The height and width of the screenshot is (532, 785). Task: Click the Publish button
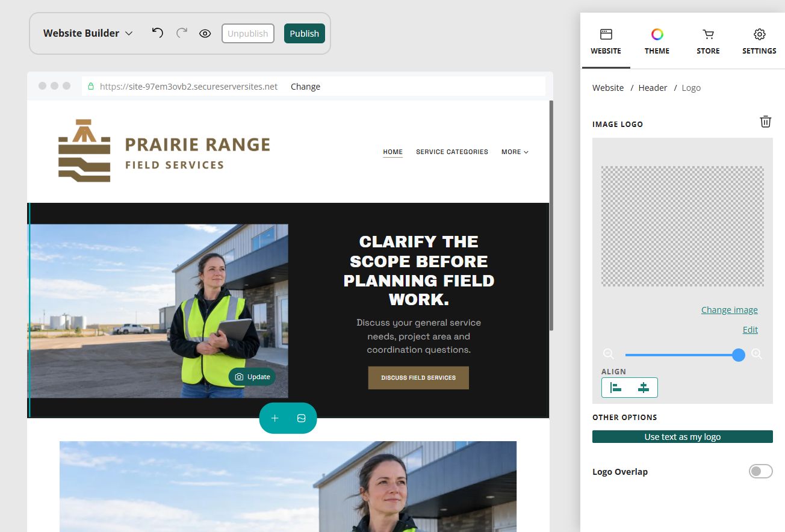(x=305, y=34)
